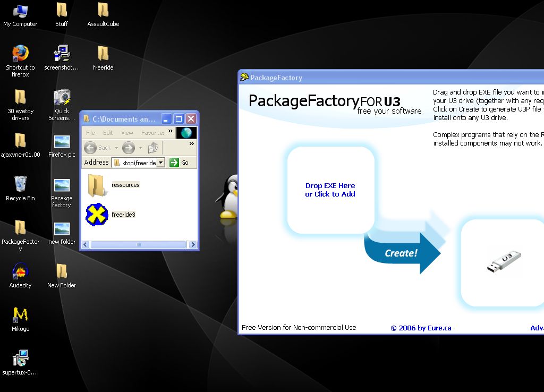Select the supertux installer icon
Viewport: 544px width, 392px height.
coord(20,362)
